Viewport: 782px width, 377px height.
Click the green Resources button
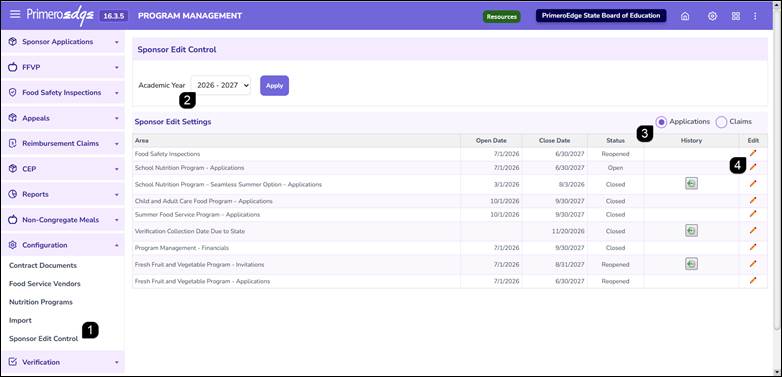coord(501,16)
